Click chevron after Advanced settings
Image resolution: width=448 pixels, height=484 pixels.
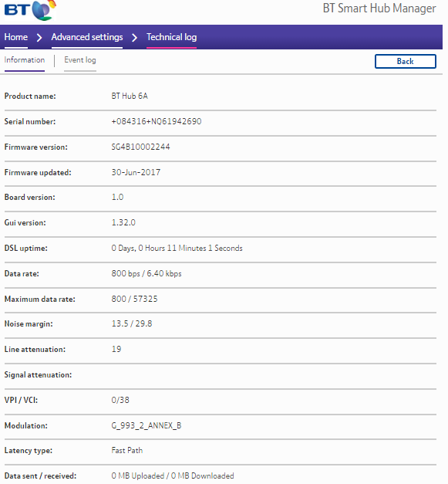pyautogui.click(x=134, y=38)
